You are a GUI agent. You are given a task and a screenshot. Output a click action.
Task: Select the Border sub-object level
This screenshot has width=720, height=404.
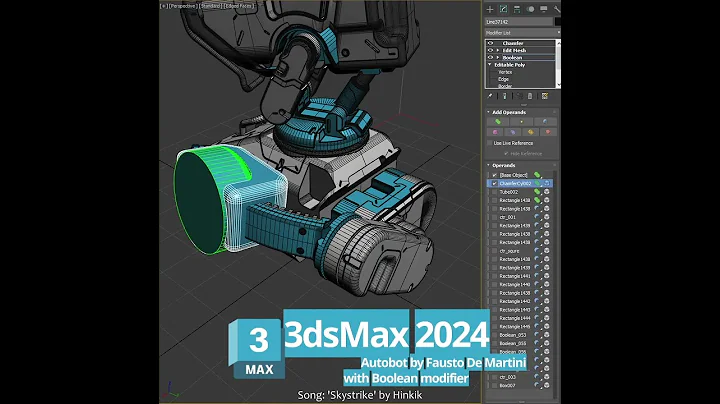[x=505, y=86]
